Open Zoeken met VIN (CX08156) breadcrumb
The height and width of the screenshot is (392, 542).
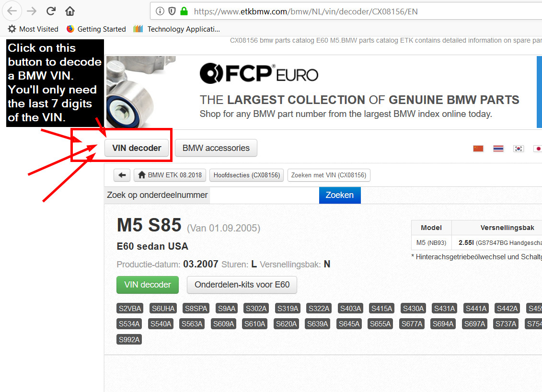tap(329, 175)
